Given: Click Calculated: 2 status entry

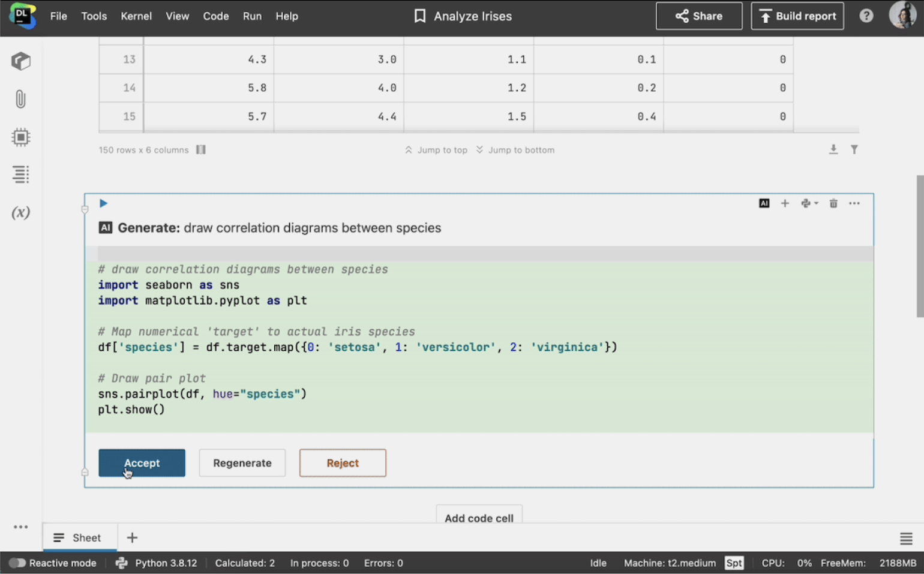Looking at the screenshot, I should click(245, 563).
